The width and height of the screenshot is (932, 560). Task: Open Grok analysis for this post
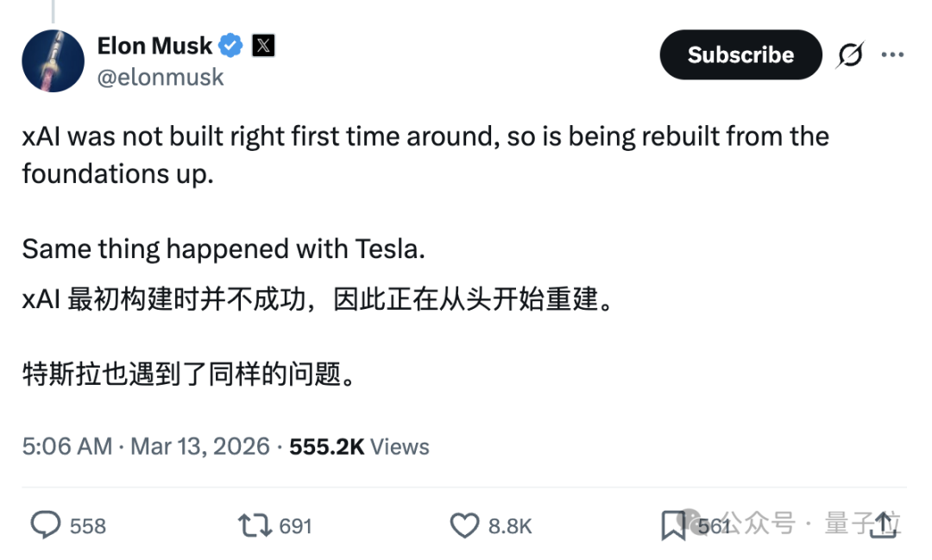(x=850, y=53)
